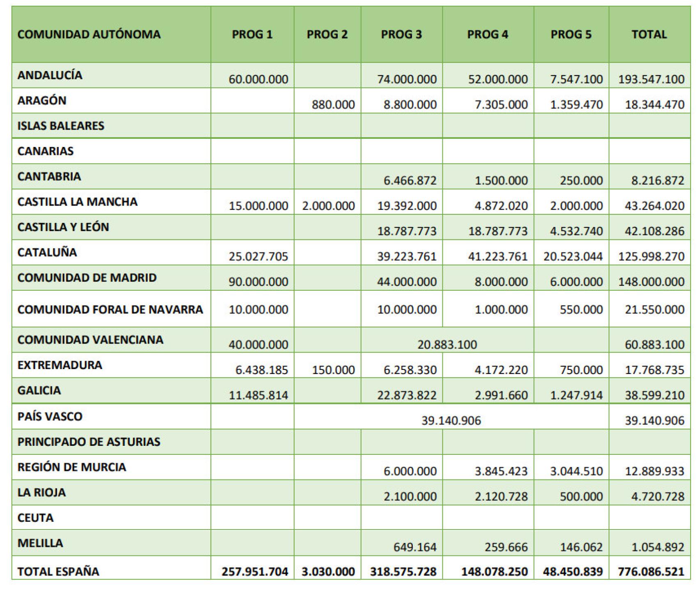This screenshot has width=700, height=592.
Task: Click Castilla y León's PROG 5 value 4.532.740
Action: [576, 231]
